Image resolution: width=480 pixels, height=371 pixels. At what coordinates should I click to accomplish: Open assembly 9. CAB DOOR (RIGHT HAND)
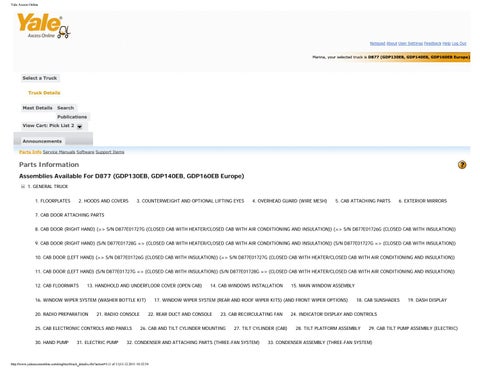coord(245,243)
